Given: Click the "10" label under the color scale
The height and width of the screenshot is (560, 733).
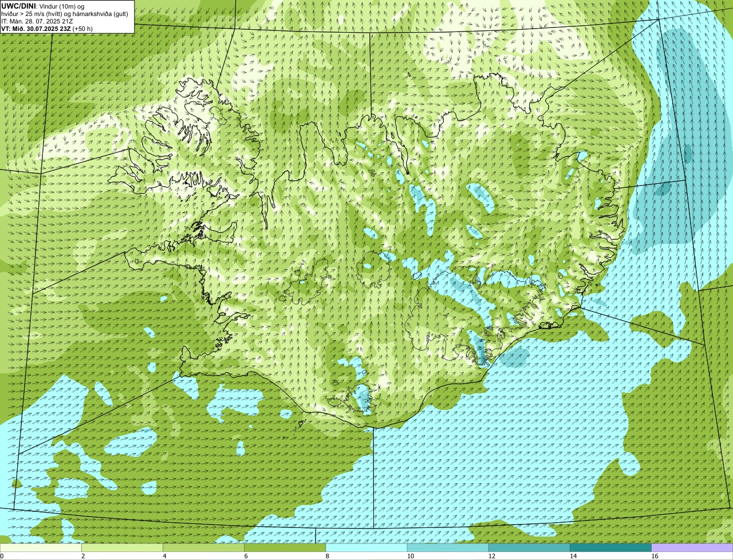Looking at the screenshot, I should pos(411,556).
